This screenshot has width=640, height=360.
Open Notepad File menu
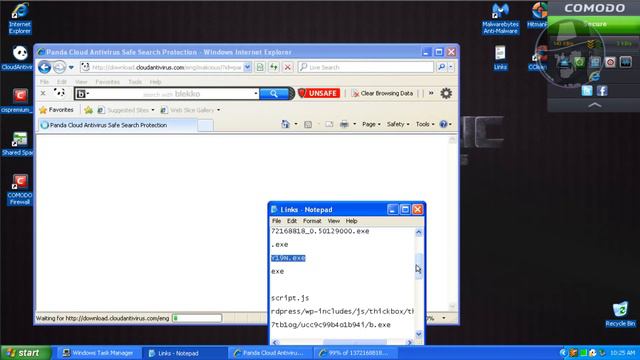point(276,221)
